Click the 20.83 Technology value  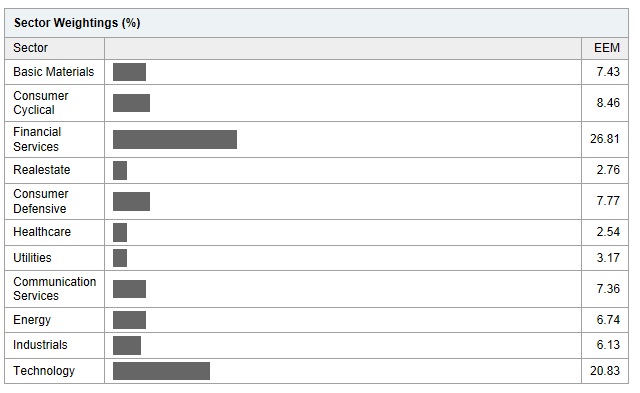(604, 371)
